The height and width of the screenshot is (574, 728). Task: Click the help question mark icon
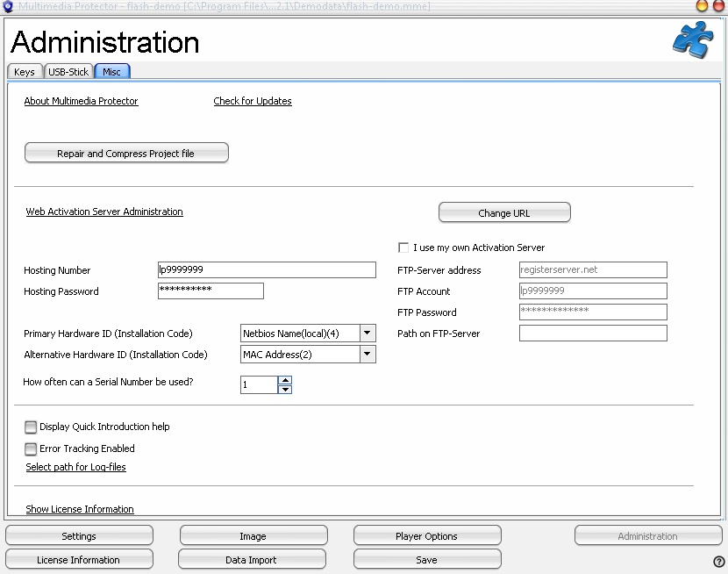click(718, 562)
